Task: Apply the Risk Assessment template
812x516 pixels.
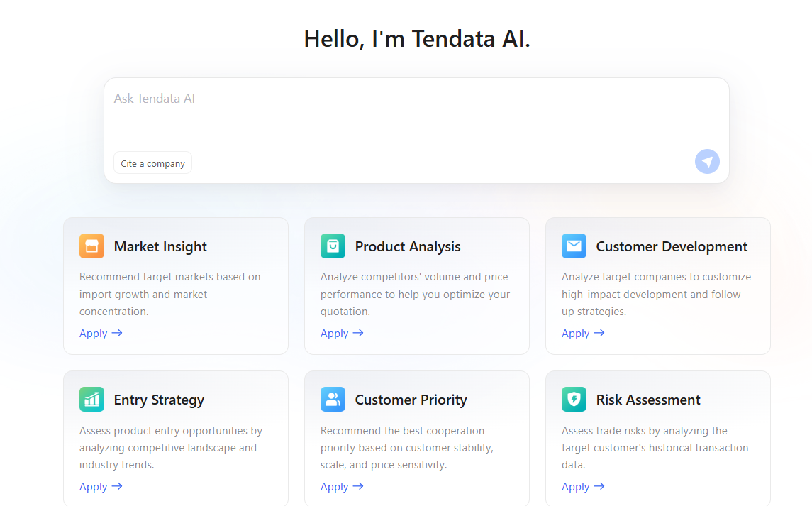Action: (x=583, y=486)
